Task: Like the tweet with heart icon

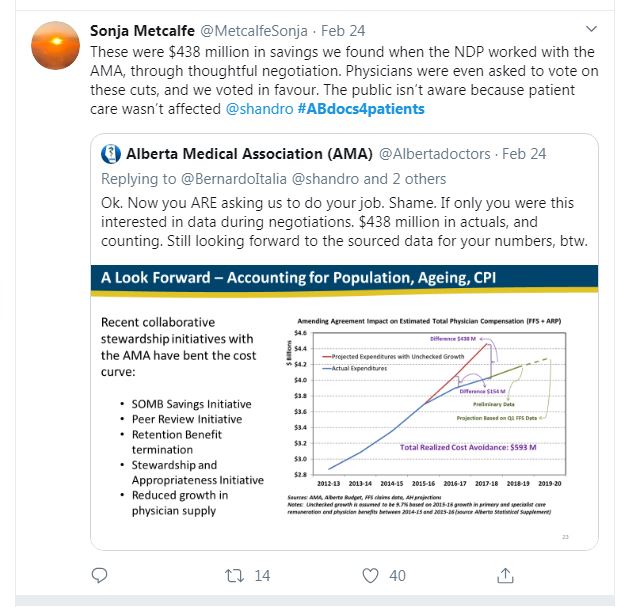Action: tap(370, 575)
